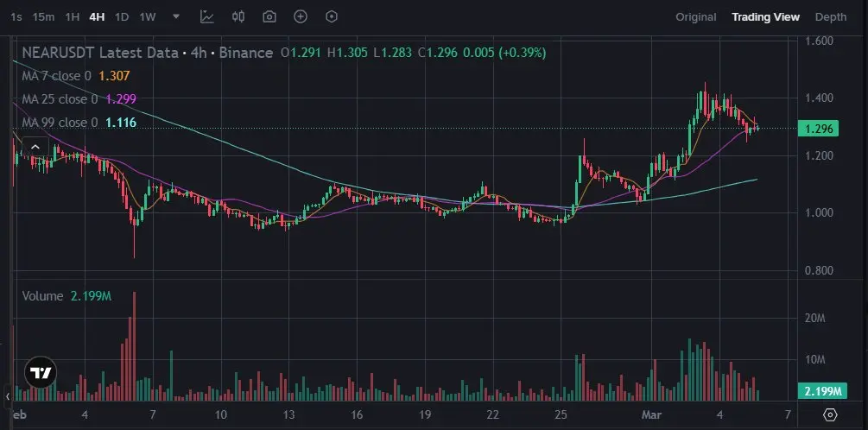Open the time axis settings hexagon icon
Viewport: 868px width, 430px height.
point(830,414)
